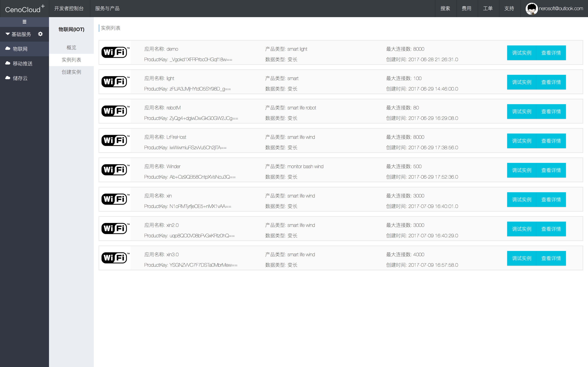Image resolution: width=588 pixels, height=367 pixels.
Task: Click 查看详情 for the rebotM instance
Action: pyautogui.click(x=551, y=111)
